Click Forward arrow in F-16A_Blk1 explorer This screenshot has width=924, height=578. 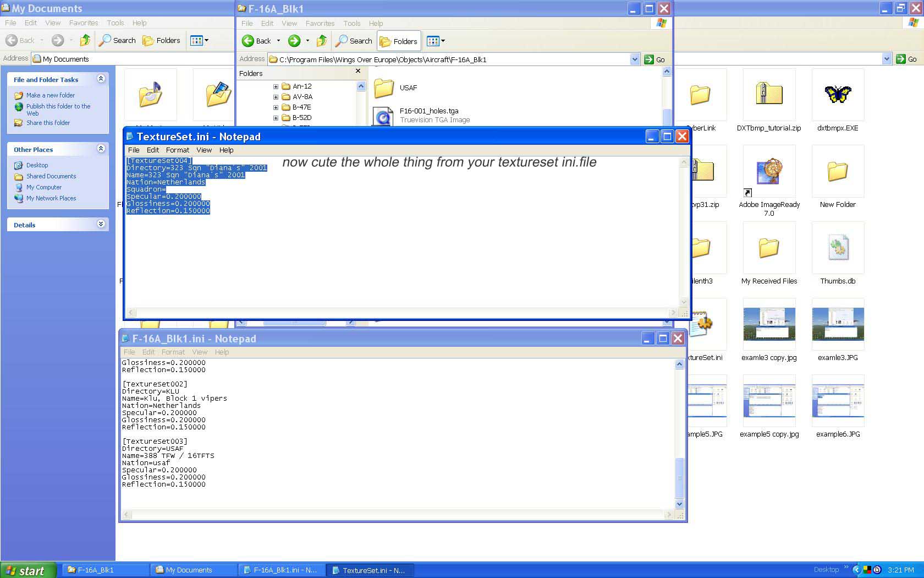[x=294, y=41]
